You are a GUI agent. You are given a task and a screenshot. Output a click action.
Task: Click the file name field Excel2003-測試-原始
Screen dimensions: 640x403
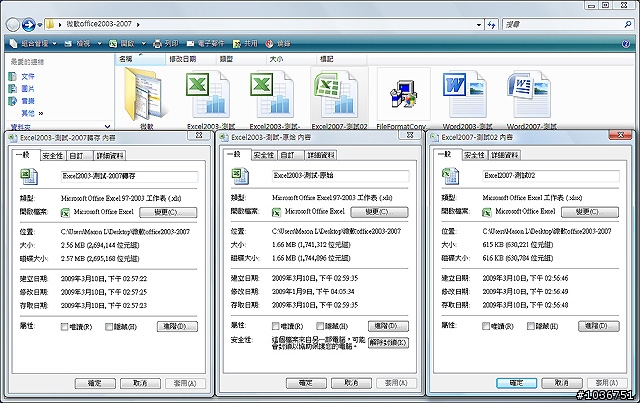tap(340, 176)
